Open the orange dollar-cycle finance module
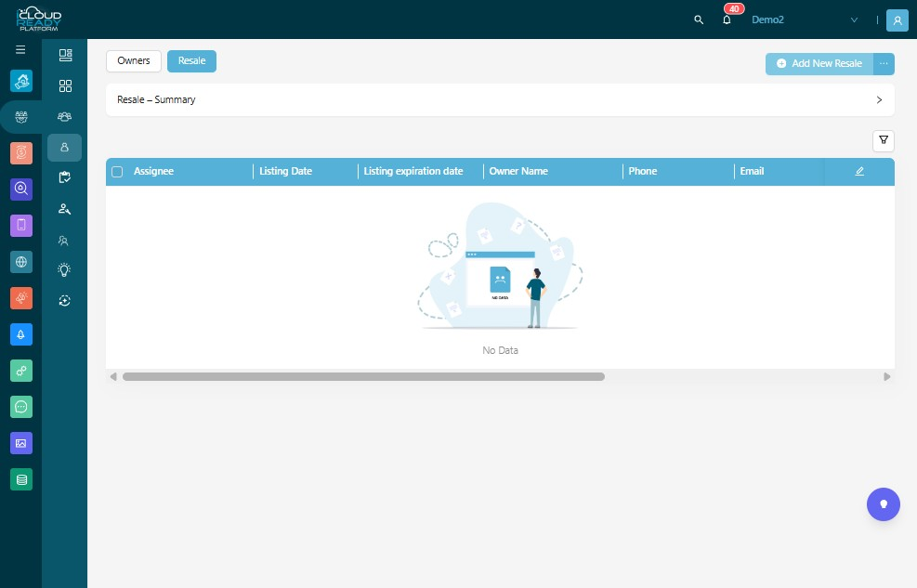The height and width of the screenshot is (588, 917). tap(21, 153)
